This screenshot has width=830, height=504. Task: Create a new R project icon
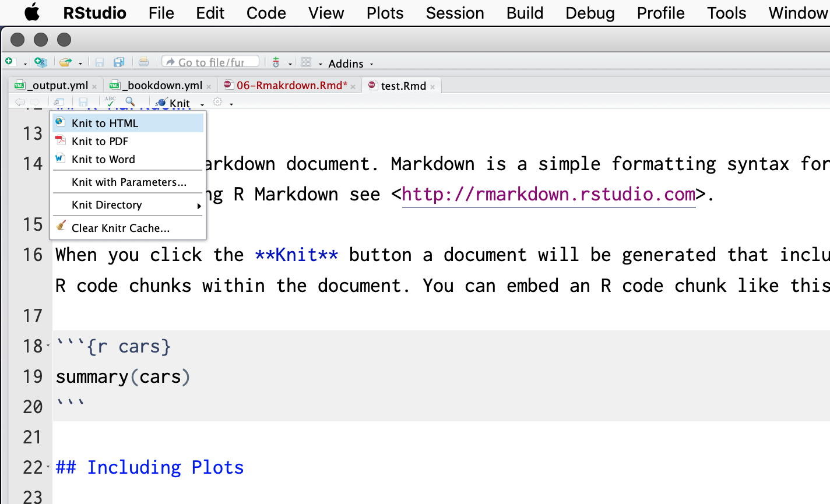point(40,62)
